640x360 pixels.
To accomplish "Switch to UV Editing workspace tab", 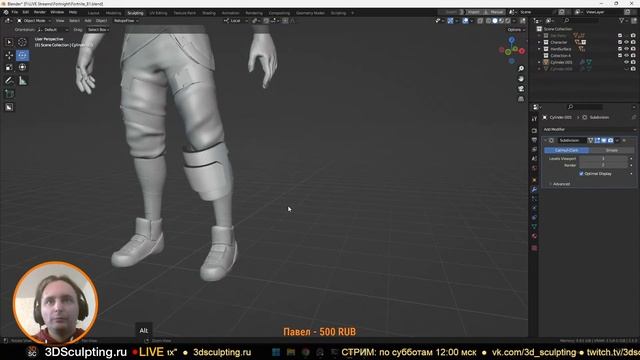I will coord(158,13).
